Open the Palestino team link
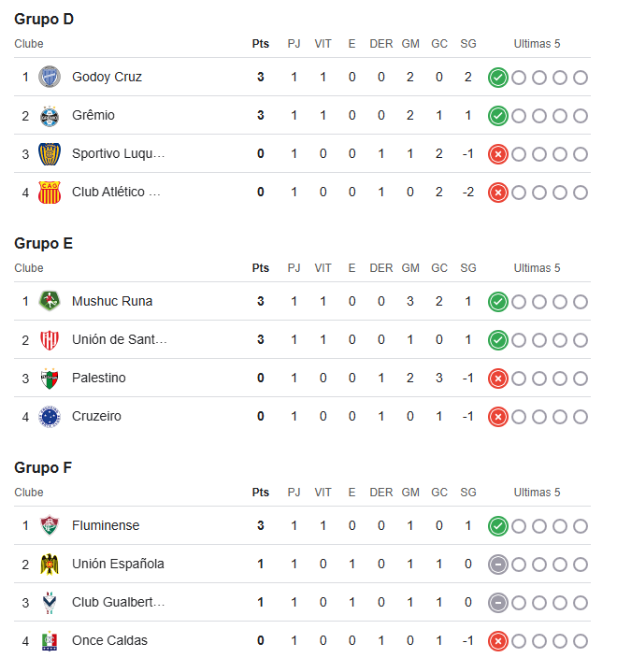 pos(98,378)
